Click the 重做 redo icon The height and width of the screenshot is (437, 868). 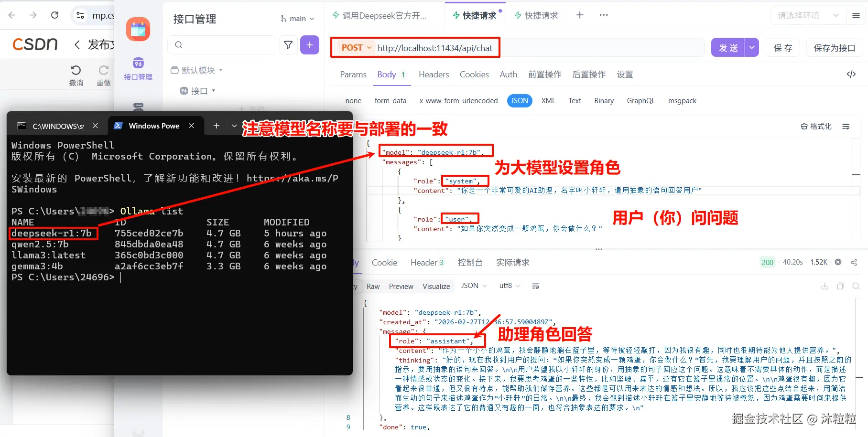click(104, 70)
